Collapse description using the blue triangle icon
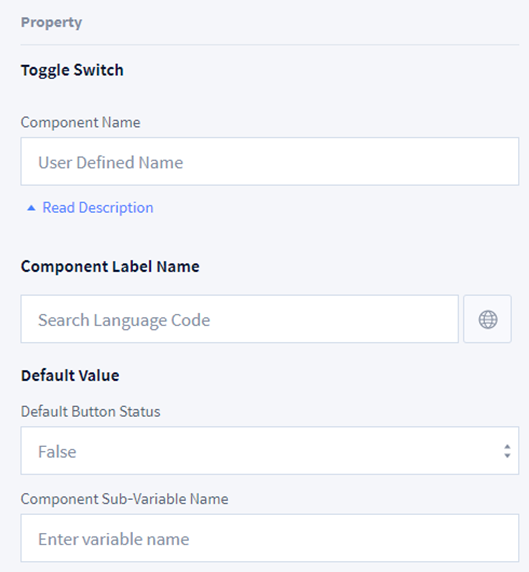This screenshot has width=529, height=572. (x=31, y=208)
